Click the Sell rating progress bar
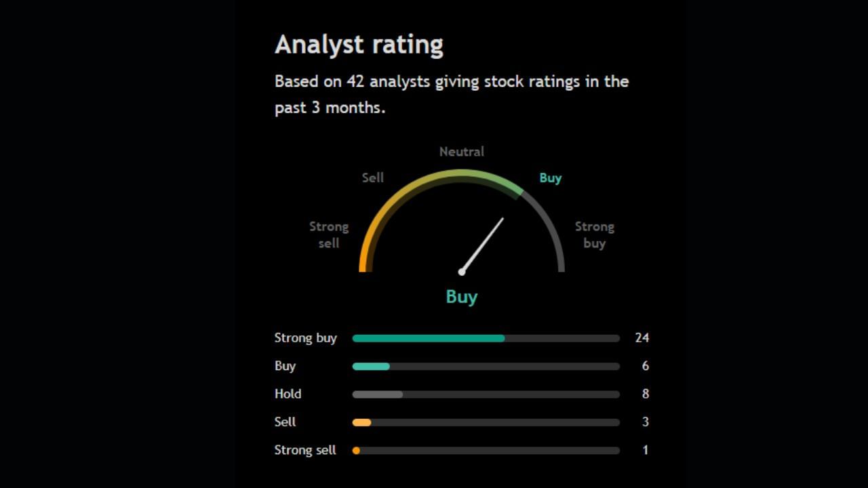The image size is (868, 488). (x=486, y=422)
